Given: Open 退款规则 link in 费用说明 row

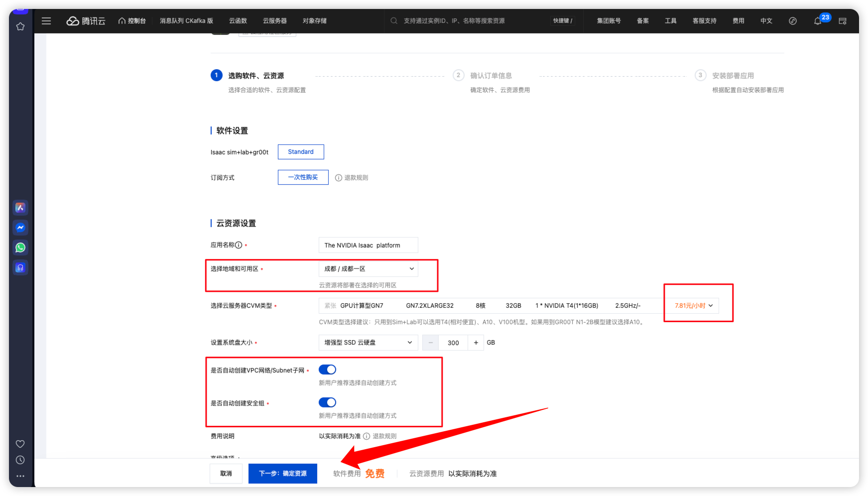Looking at the screenshot, I should click(384, 436).
